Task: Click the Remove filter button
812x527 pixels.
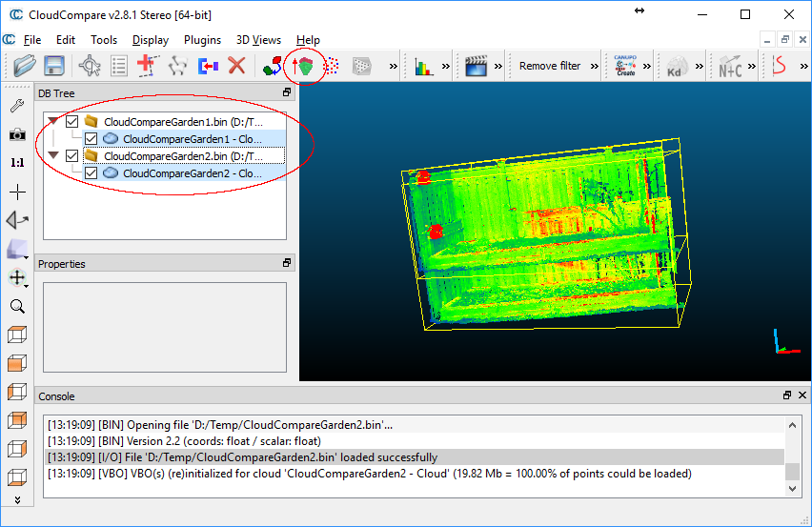Action: [550, 66]
